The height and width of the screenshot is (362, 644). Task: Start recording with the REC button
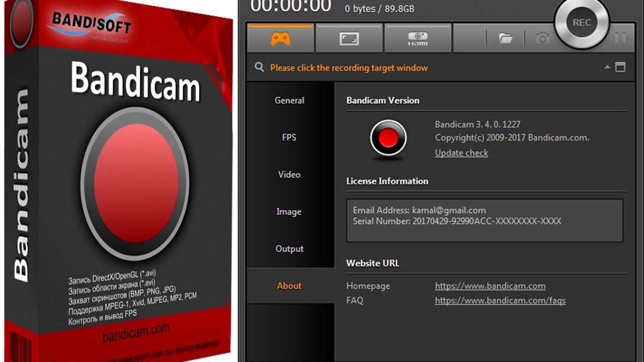582,23
